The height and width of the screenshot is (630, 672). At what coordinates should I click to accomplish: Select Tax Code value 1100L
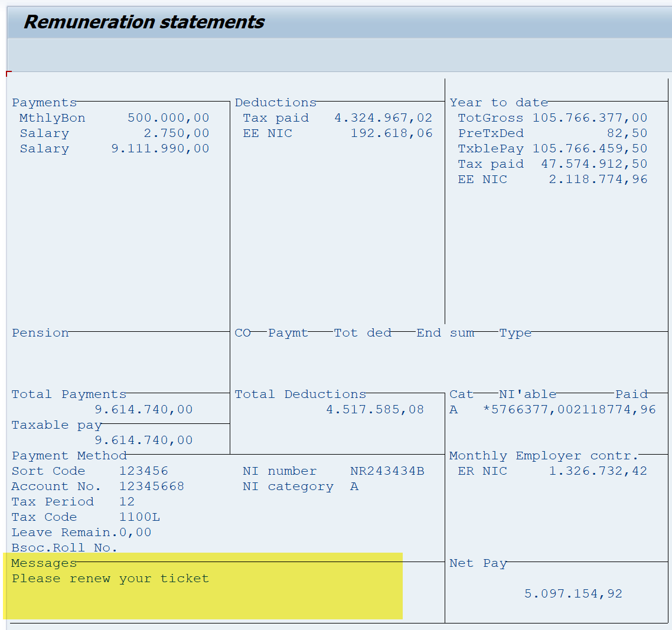tap(139, 517)
